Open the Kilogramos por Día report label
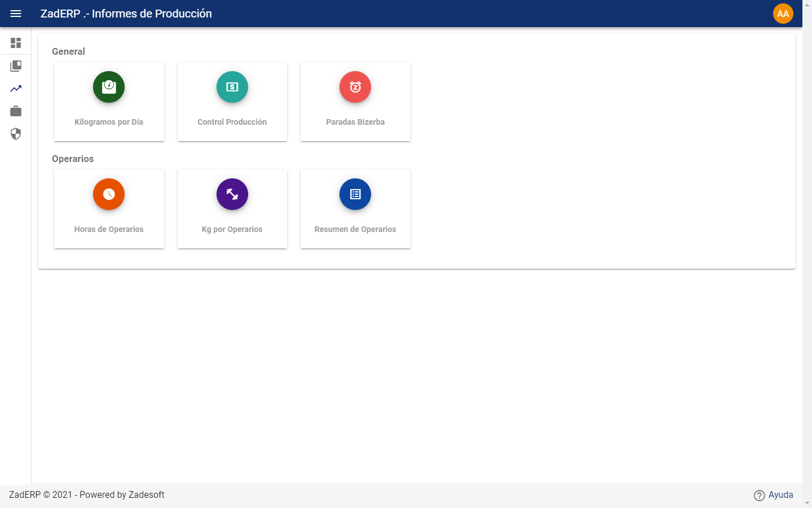 pyautogui.click(x=109, y=122)
